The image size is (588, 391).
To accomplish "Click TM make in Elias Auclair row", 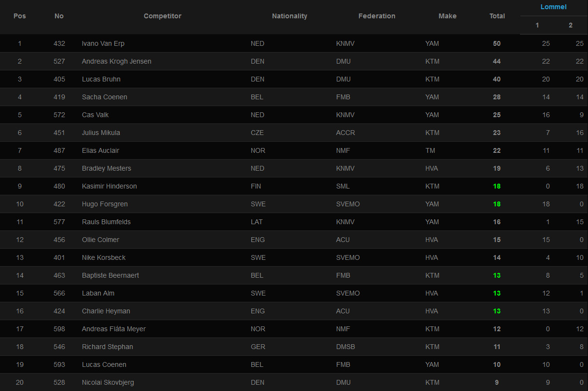I will 430,150.
